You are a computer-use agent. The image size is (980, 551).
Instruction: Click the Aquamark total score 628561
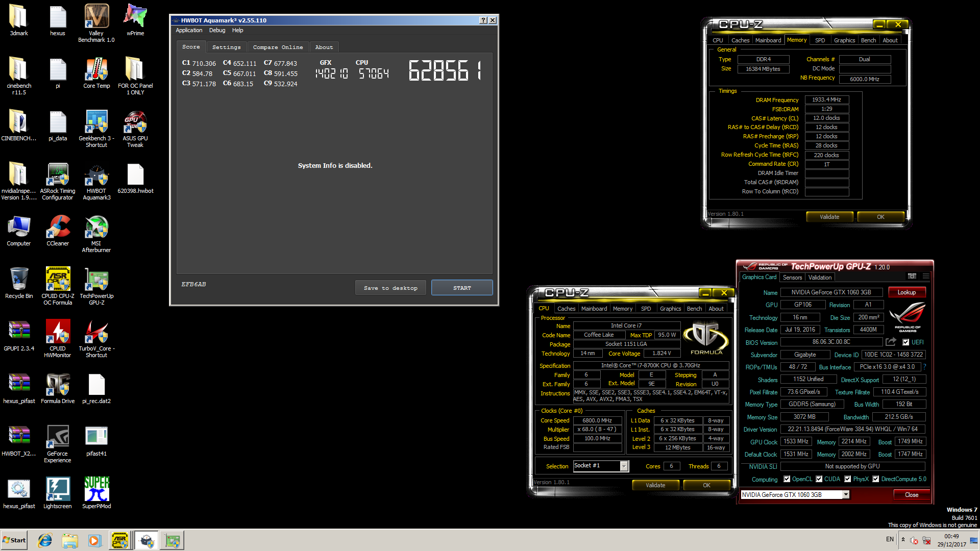445,70
